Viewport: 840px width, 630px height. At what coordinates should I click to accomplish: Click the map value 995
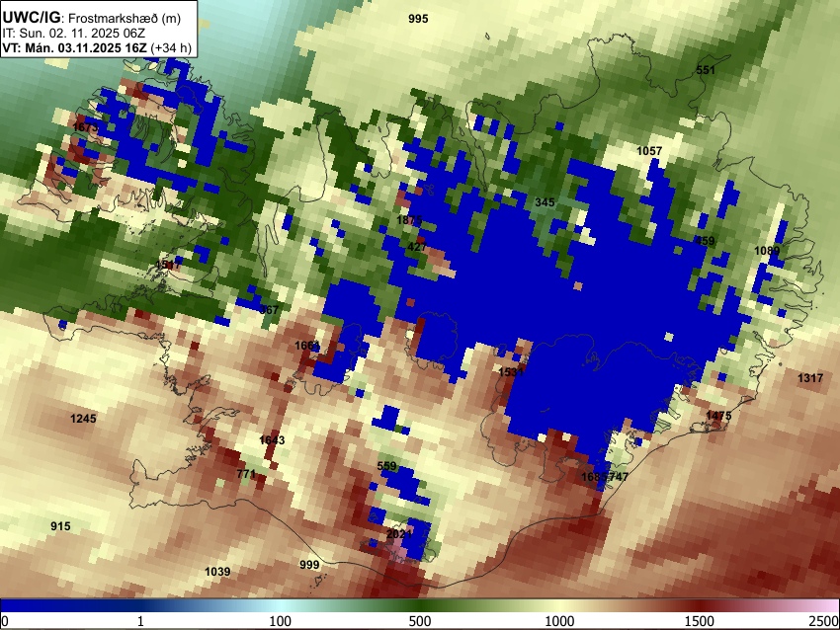pos(418,19)
